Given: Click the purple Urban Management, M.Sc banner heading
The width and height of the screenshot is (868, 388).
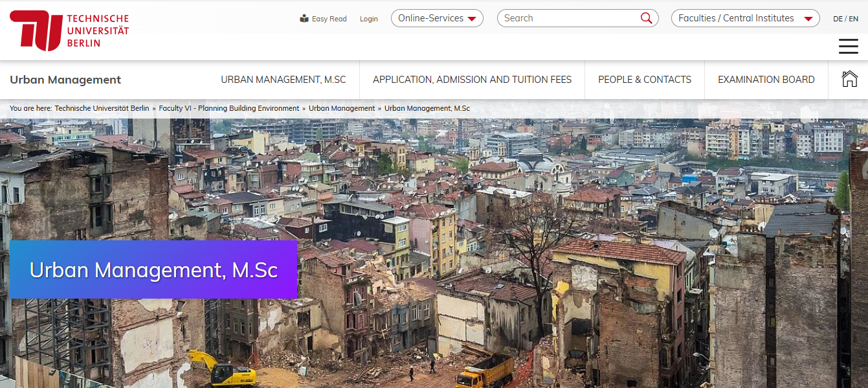Looking at the screenshot, I should pos(153,269).
